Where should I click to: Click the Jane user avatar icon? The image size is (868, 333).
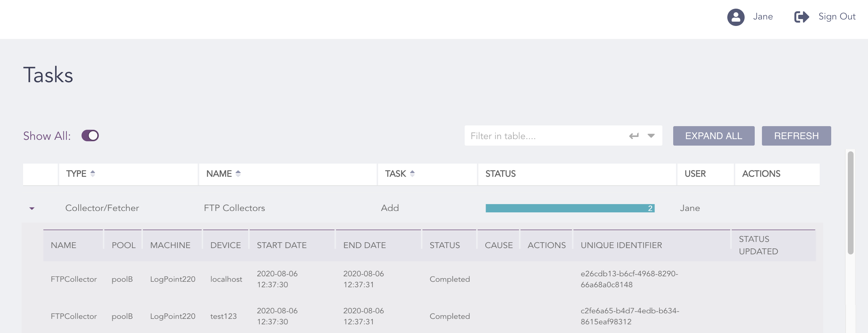click(736, 17)
